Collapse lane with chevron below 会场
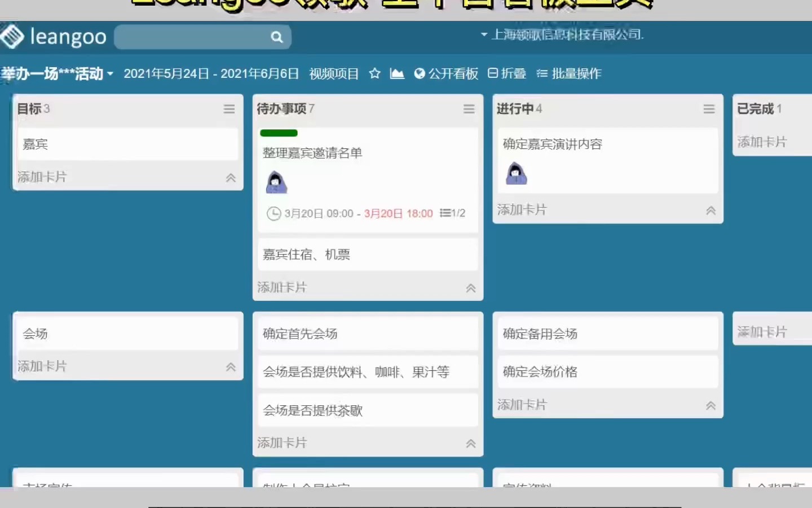This screenshot has height=508, width=812. 231,367
